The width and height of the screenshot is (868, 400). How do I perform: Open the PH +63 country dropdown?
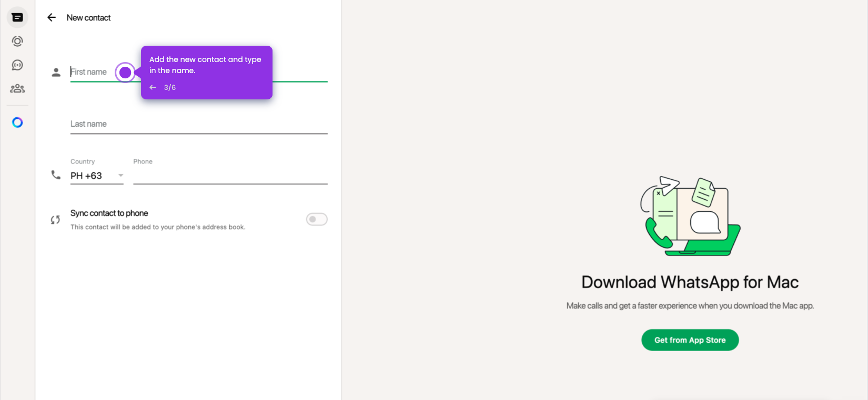click(x=97, y=176)
